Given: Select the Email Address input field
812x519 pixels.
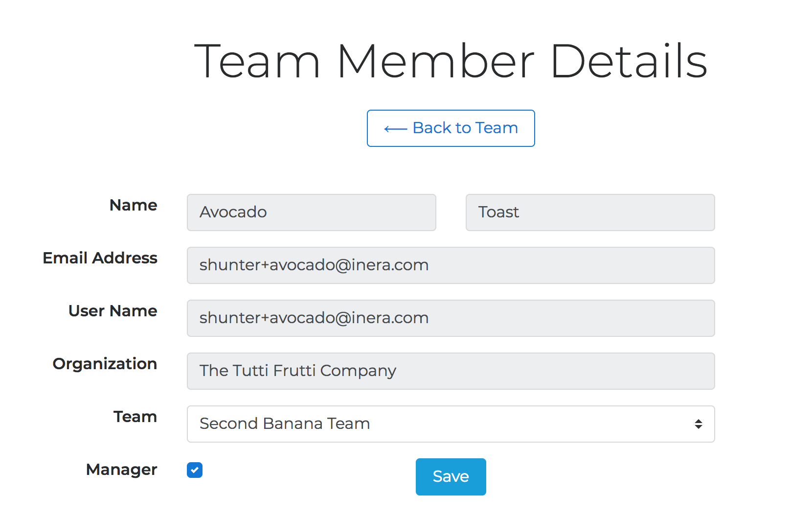Looking at the screenshot, I should pos(451,265).
